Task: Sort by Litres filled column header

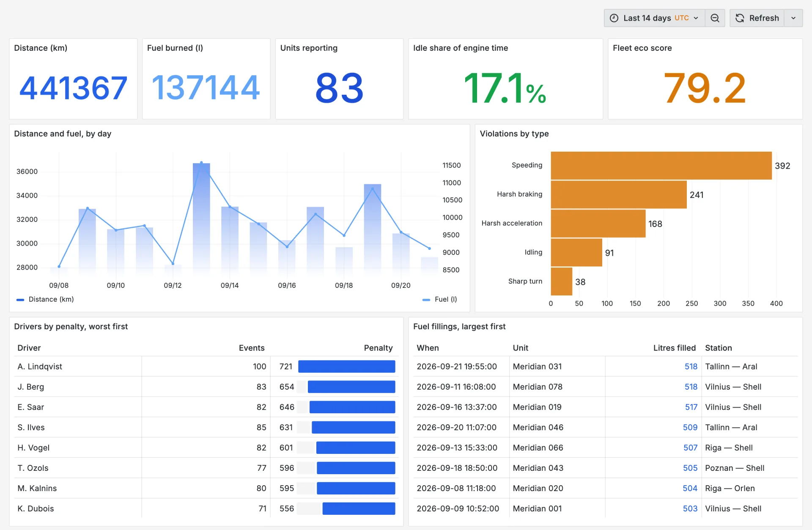Action: [x=674, y=348]
